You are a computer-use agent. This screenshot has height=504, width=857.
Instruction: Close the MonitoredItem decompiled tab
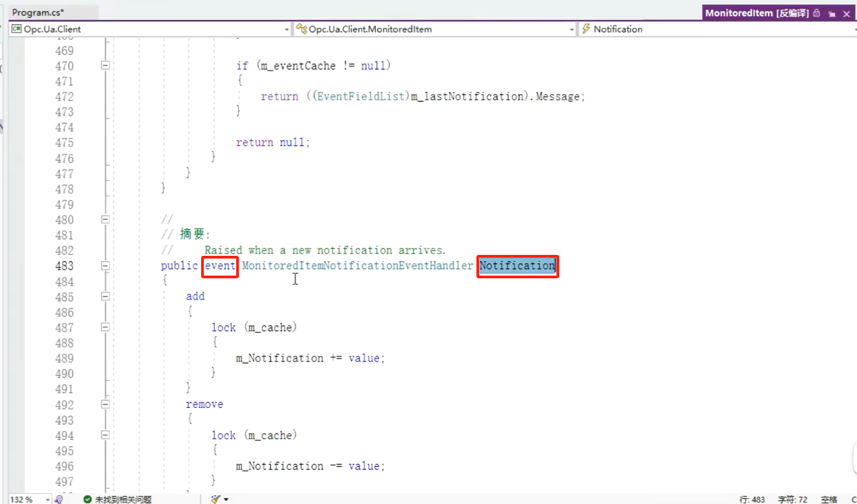pos(846,13)
